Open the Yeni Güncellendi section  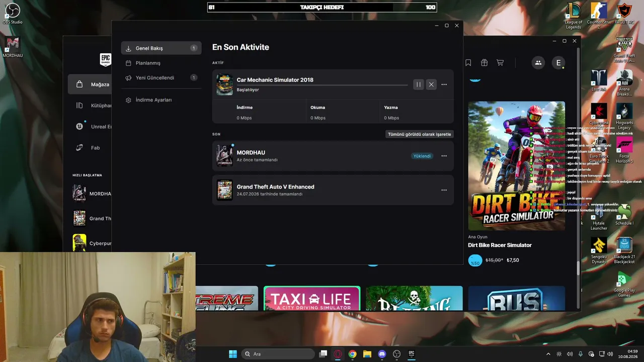coord(161,78)
